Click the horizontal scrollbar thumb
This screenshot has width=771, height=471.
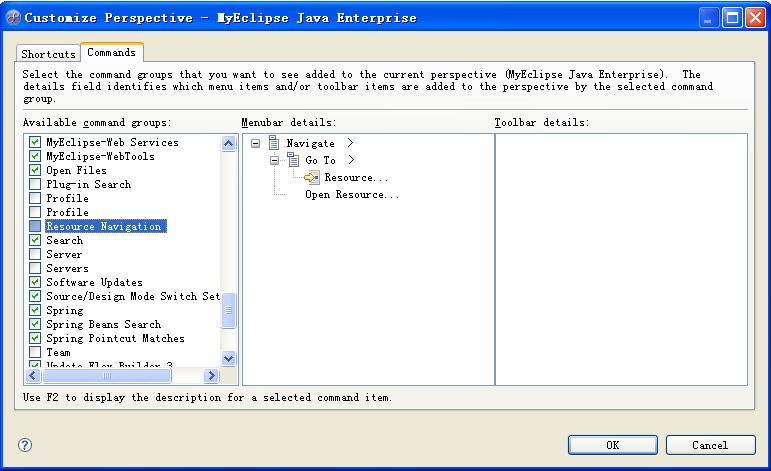(x=107, y=376)
